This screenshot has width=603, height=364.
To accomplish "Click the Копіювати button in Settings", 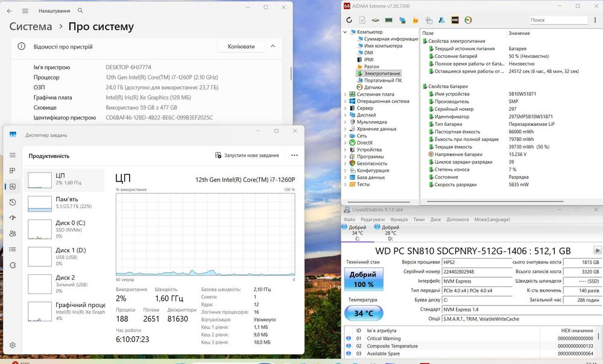I will (x=241, y=46).
